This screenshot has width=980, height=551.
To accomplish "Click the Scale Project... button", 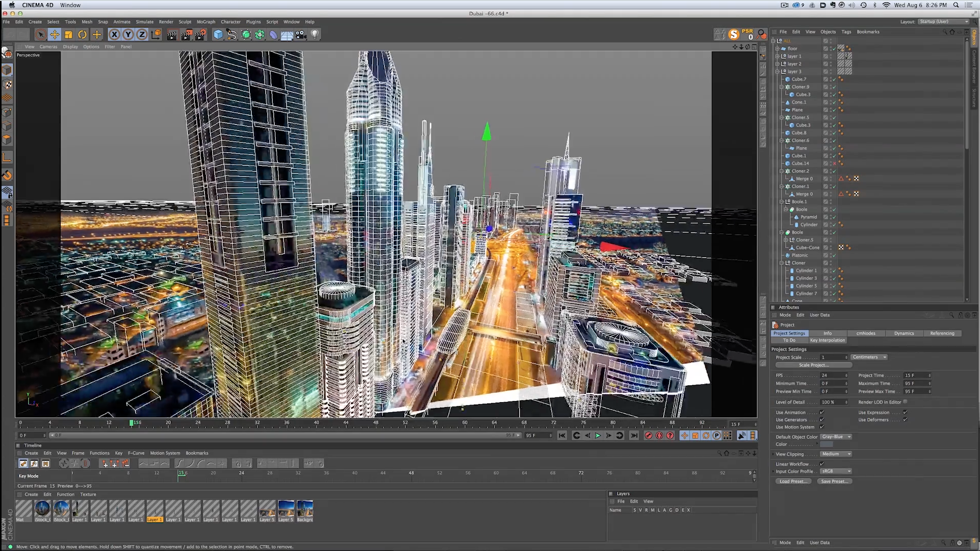I will pos(813,365).
